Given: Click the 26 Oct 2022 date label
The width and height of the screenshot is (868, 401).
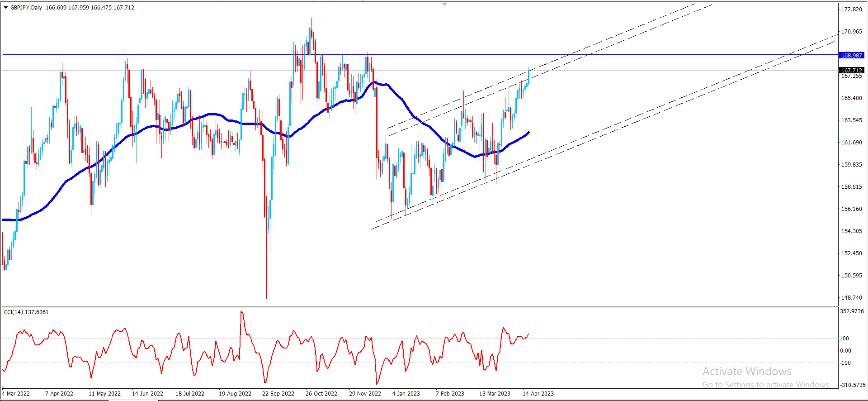Looking at the screenshot, I should [x=321, y=393].
